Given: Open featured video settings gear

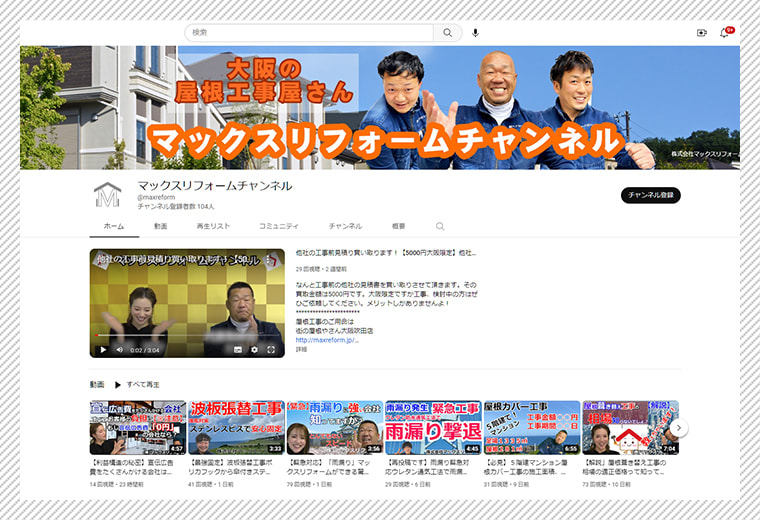Looking at the screenshot, I should coord(254,349).
